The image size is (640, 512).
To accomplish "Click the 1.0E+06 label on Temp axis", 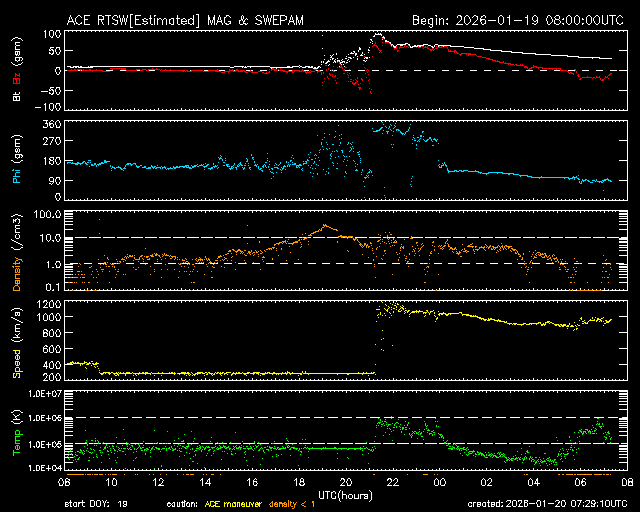I will point(44,418).
